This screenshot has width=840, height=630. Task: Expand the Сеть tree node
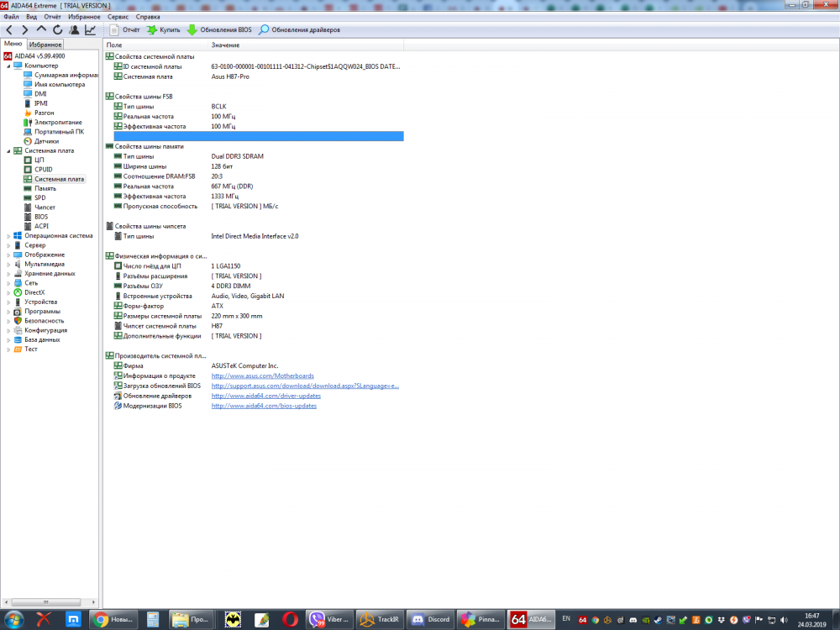point(8,283)
